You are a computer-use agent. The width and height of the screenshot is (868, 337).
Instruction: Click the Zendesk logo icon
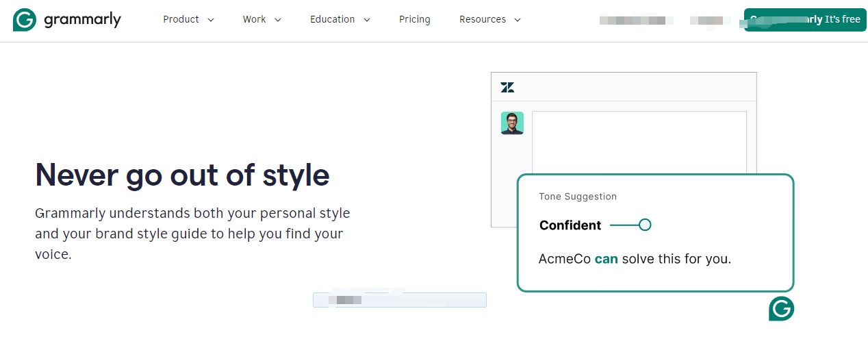point(507,87)
